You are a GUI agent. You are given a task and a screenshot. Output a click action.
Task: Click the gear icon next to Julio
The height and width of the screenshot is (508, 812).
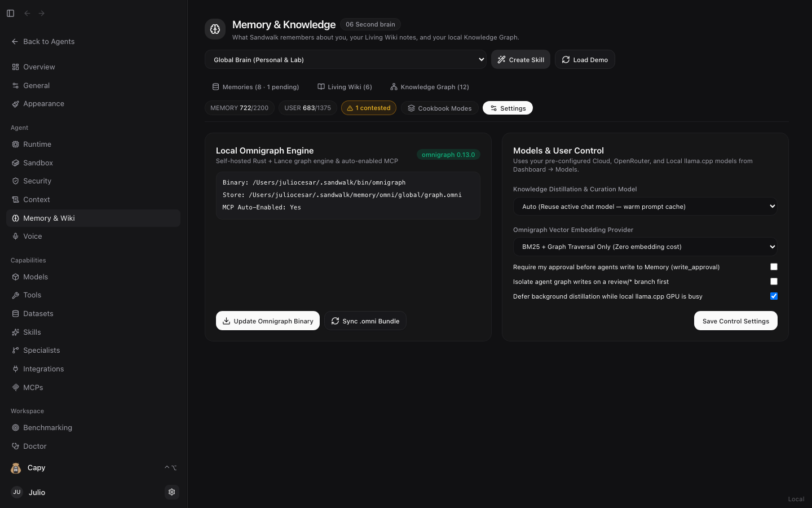click(172, 492)
